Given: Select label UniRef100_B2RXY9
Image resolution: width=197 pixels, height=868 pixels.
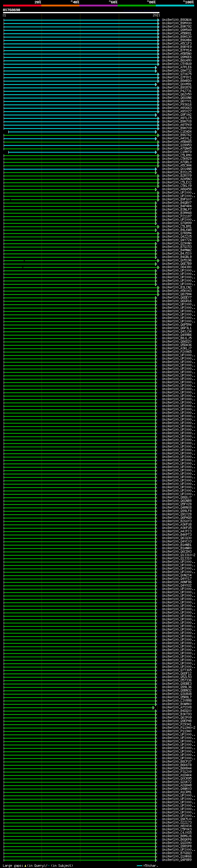Looking at the screenshot, I should 177,176.
